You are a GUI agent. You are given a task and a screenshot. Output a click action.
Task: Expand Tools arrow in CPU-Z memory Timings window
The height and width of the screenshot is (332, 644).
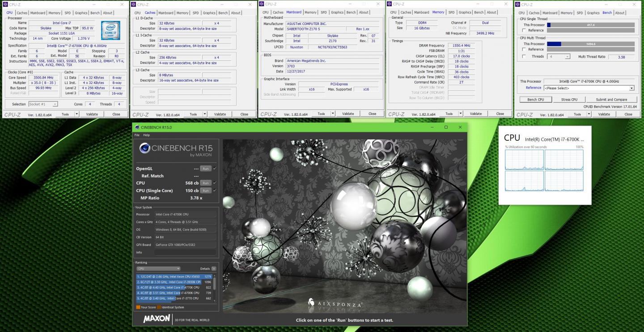[461, 113]
